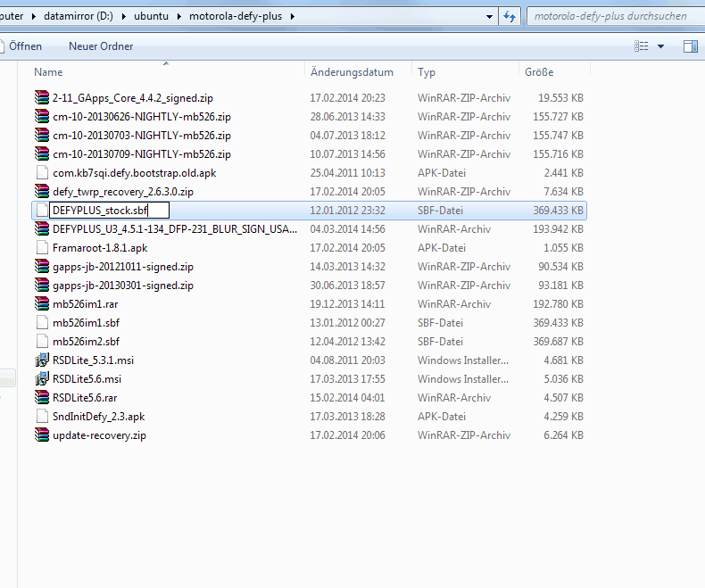Click type SBF-Datei of mb526im1.sbf
This screenshot has width=705, height=588.
point(440,323)
